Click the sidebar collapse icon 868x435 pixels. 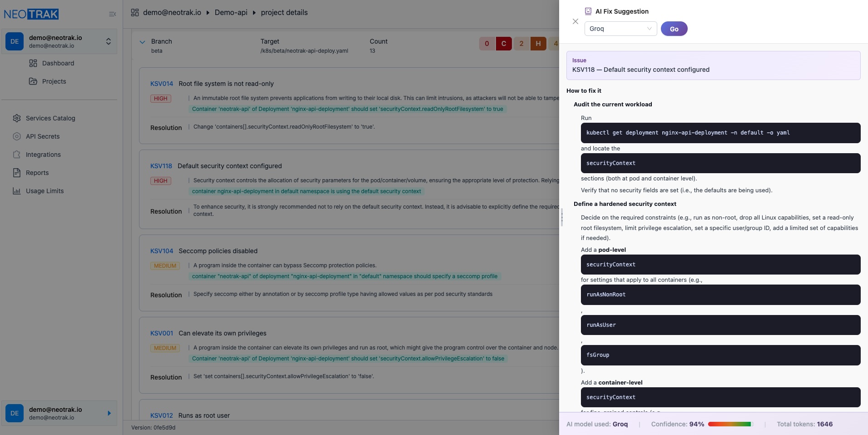[112, 14]
